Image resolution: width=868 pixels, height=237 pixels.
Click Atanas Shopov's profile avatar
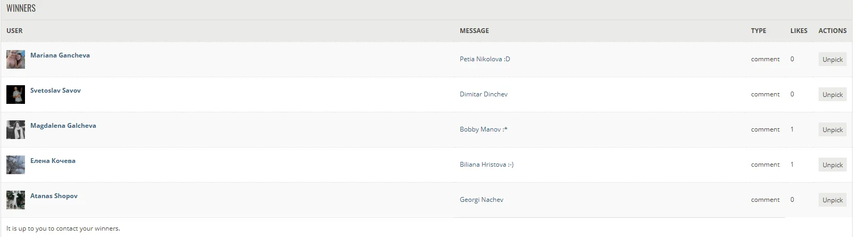pyautogui.click(x=15, y=200)
